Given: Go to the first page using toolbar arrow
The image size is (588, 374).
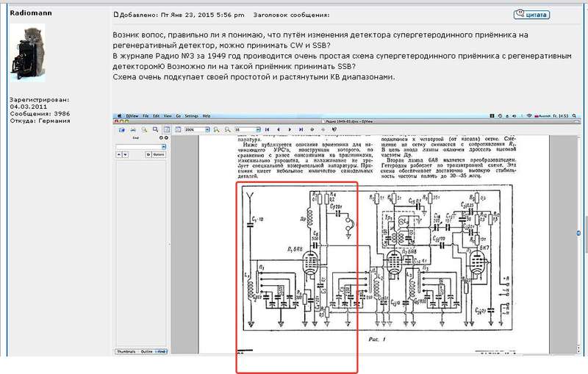Looking at the screenshot, I should (267, 129).
